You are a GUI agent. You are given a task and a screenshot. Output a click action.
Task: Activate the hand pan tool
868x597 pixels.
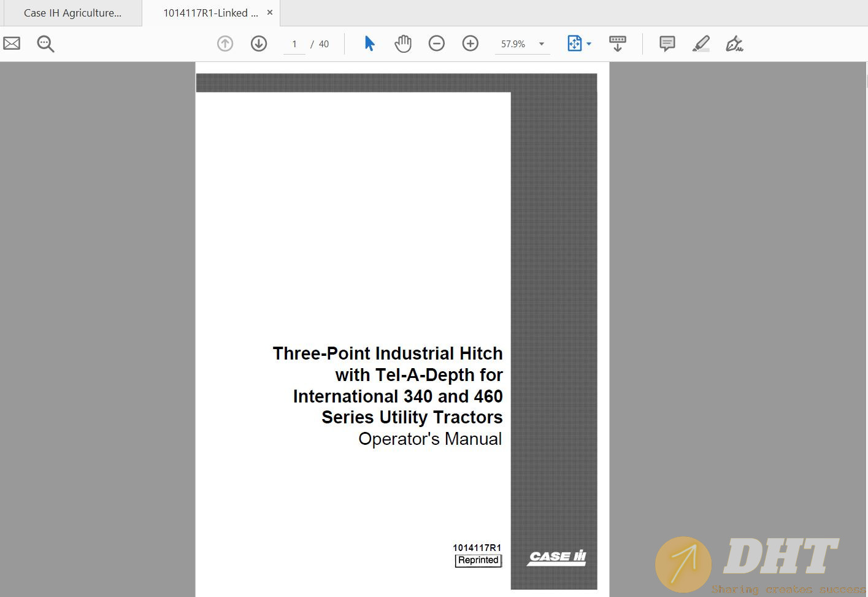coord(403,44)
